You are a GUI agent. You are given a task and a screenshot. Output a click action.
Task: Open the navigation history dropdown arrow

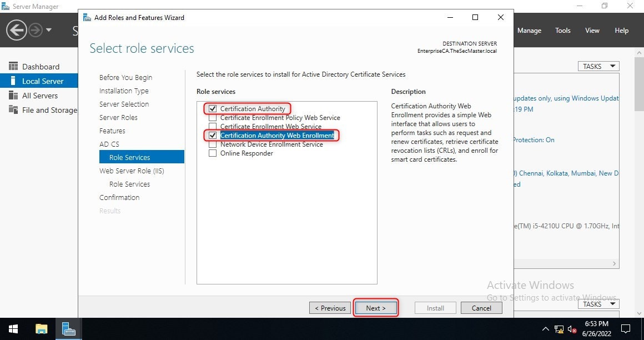tap(49, 30)
